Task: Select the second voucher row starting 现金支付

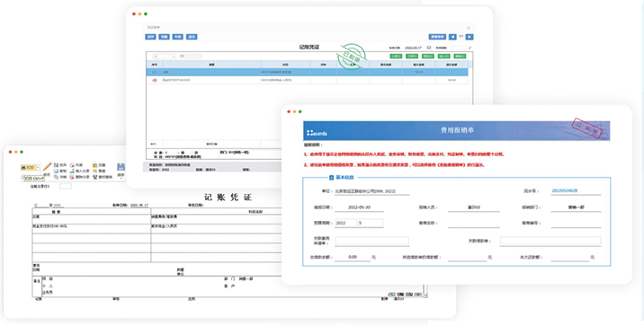Action: pyautogui.click(x=308, y=80)
